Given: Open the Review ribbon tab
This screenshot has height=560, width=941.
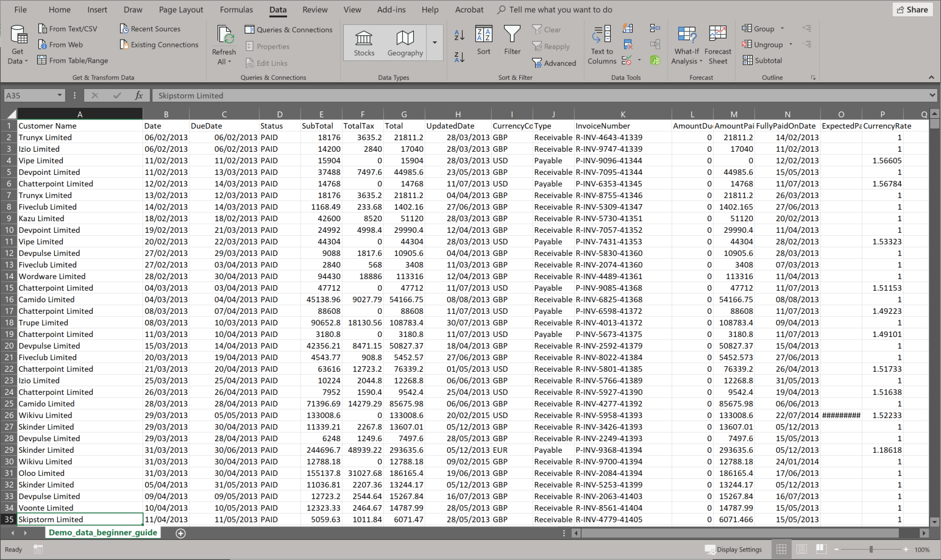Looking at the screenshot, I should 315,9.
